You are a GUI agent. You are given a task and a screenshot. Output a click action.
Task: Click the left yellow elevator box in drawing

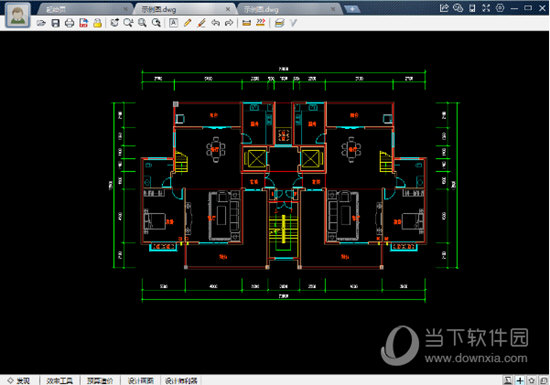pyautogui.click(x=256, y=159)
